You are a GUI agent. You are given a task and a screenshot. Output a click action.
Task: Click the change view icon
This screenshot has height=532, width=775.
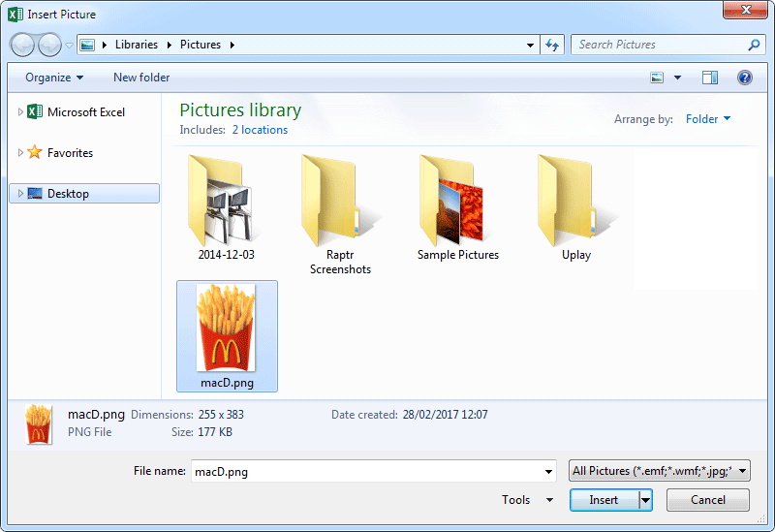point(658,78)
